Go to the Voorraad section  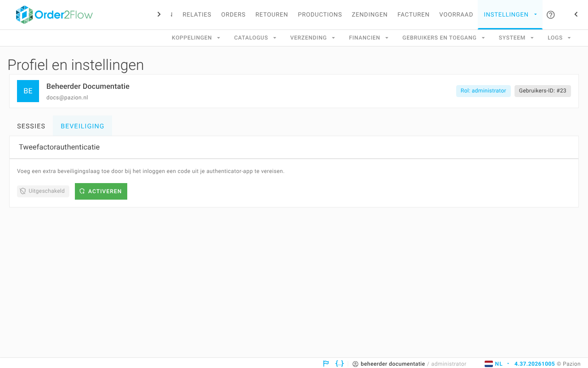(x=456, y=15)
